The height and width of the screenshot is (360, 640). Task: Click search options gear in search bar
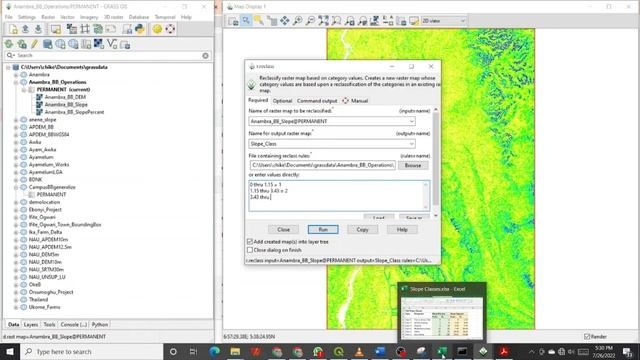click(205, 56)
